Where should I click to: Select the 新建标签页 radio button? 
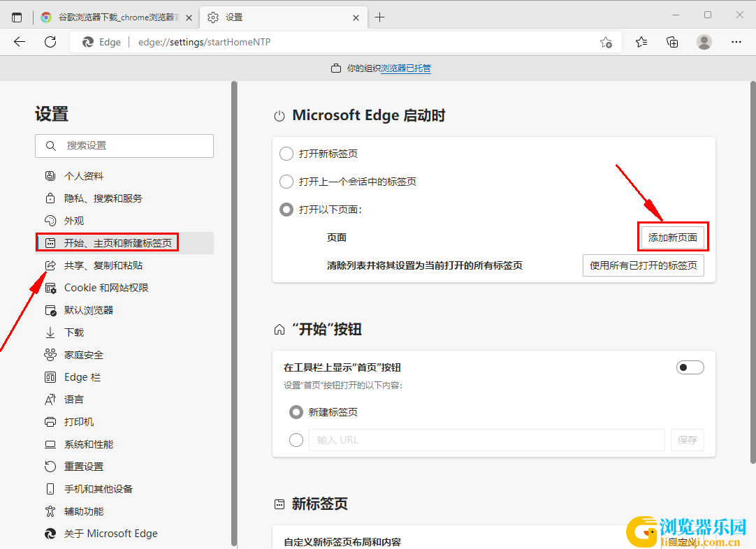point(296,412)
